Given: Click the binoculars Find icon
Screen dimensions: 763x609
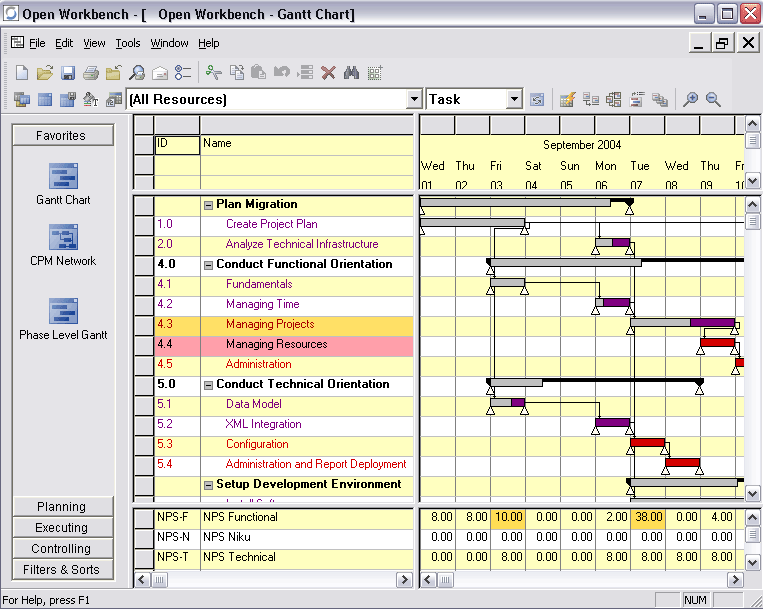Looking at the screenshot, I should click(351, 73).
